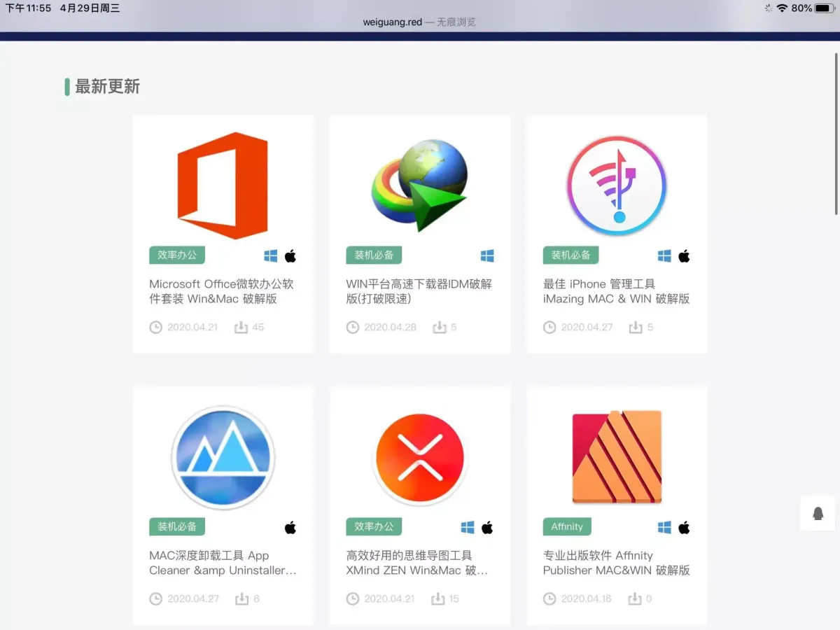Click the Windows icon on the IDM card
Screen dimensions: 840x630
487,256
